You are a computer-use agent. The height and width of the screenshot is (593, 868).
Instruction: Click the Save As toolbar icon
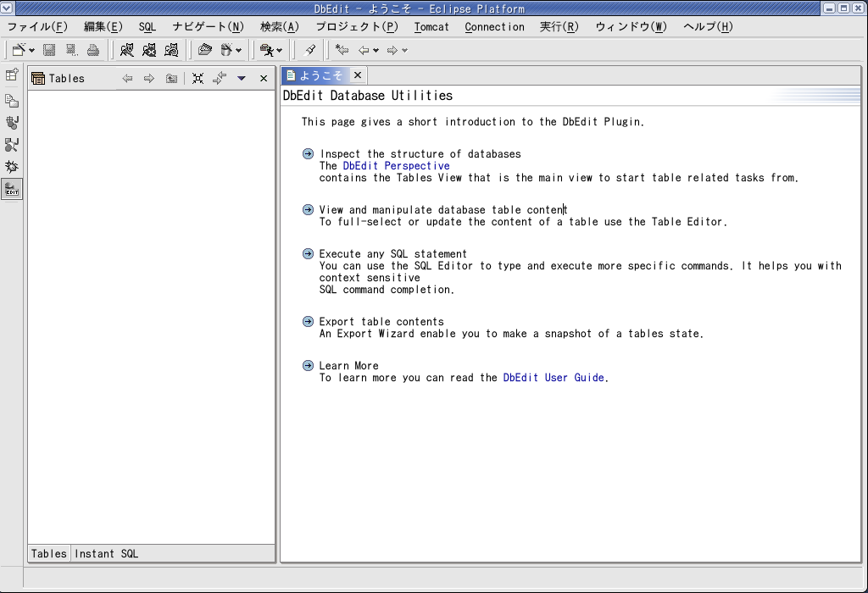(71, 50)
